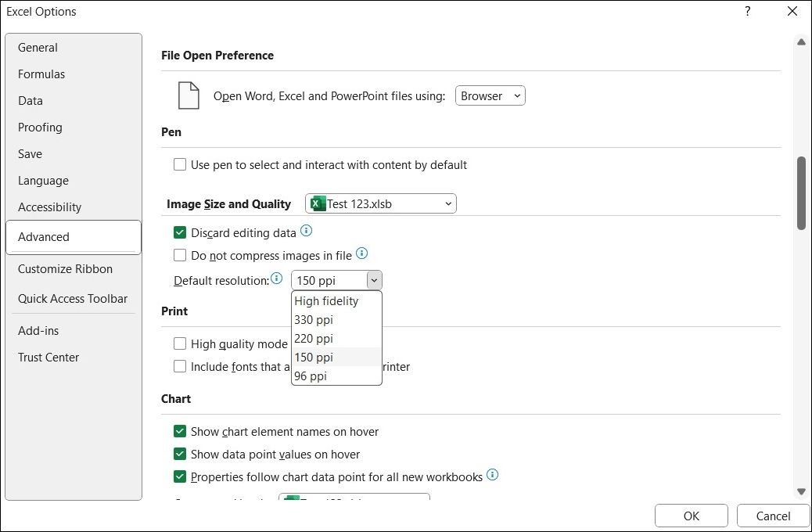Click the scroll-up arrow on the scrollbar
The width and height of the screenshot is (812, 532).
[x=801, y=41]
